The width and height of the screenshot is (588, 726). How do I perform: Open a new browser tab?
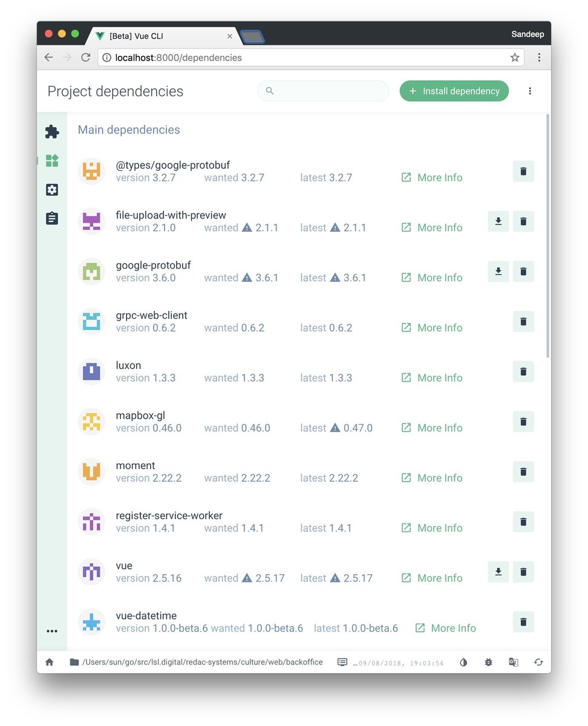click(x=252, y=37)
